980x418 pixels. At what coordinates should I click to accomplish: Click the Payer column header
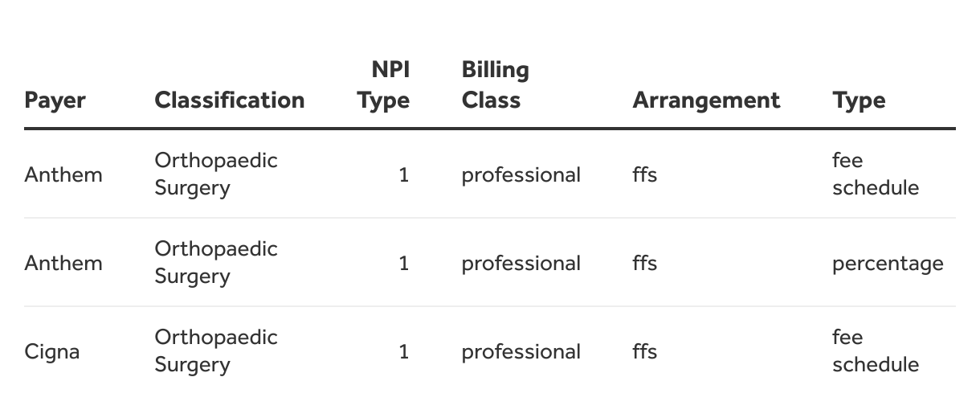coord(55,100)
